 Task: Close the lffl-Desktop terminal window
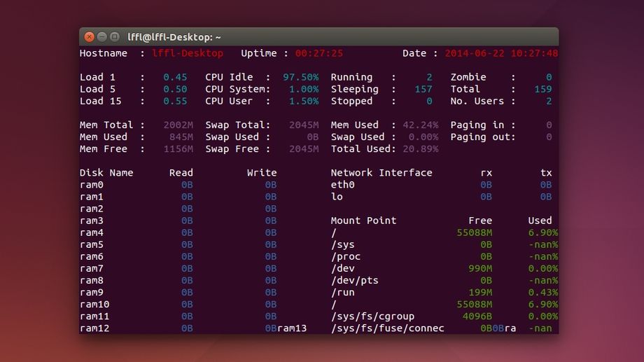89,37
